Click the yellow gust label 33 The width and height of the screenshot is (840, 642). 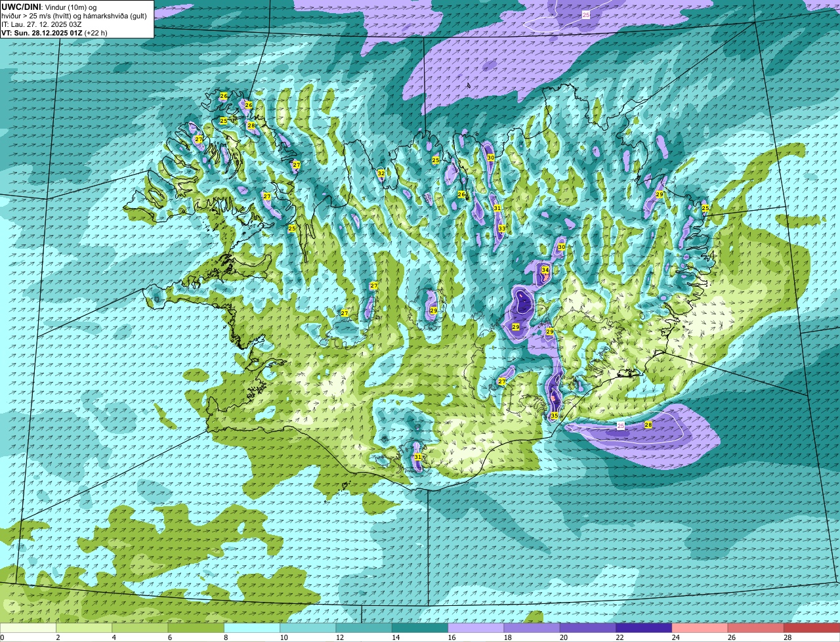point(501,228)
